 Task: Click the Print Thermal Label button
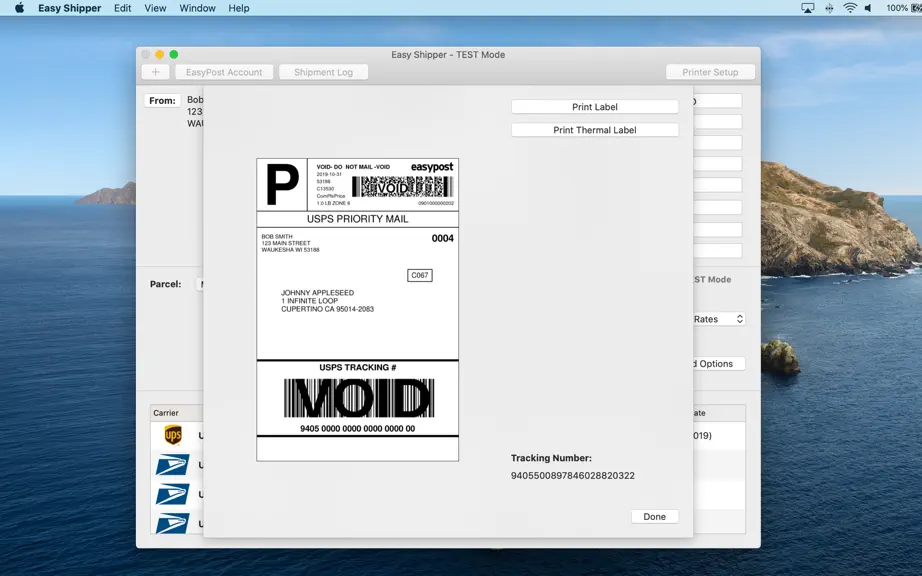(x=594, y=130)
